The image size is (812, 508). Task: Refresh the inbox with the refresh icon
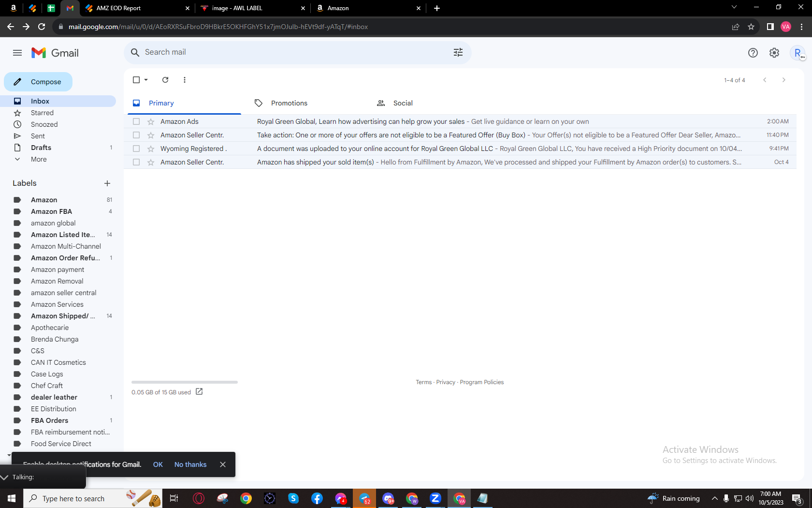[x=165, y=80]
